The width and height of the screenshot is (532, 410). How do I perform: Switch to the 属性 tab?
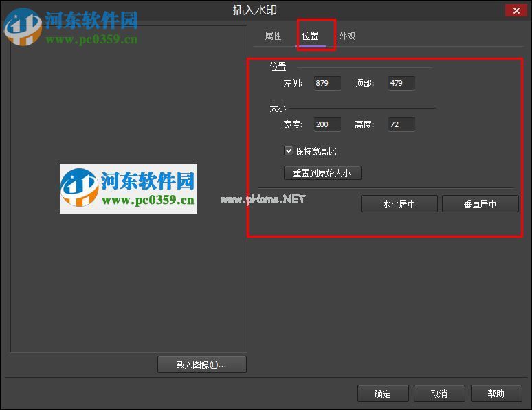click(x=273, y=36)
